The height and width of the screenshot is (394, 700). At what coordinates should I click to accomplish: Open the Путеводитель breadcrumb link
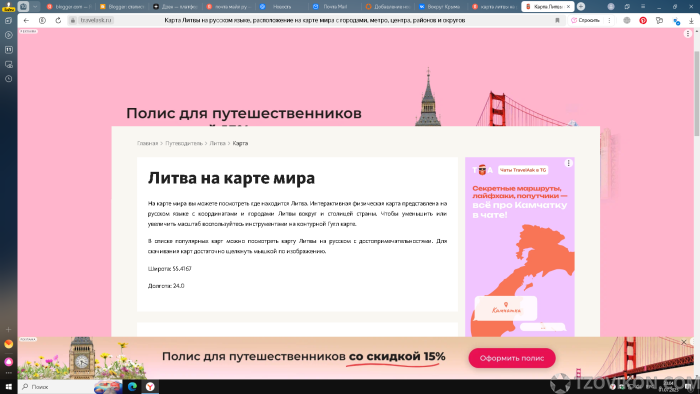pyautogui.click(x=184, y=143)
